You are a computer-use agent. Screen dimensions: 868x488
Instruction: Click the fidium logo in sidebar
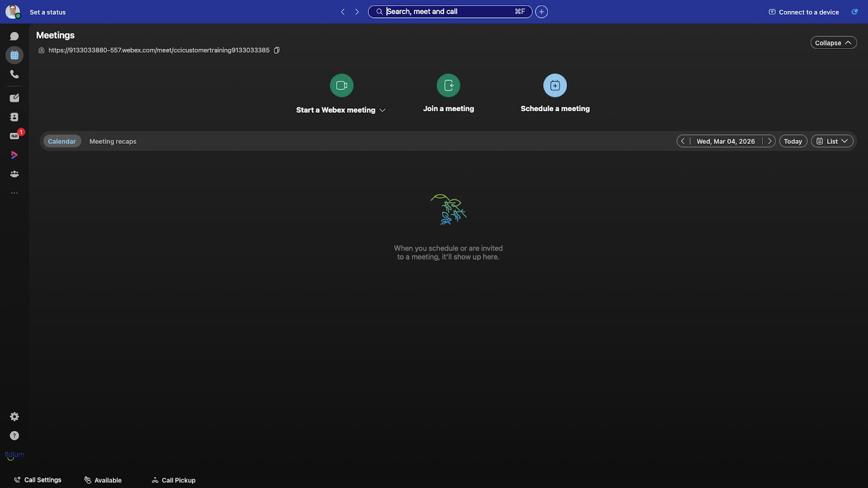click(x=15, y=455)
